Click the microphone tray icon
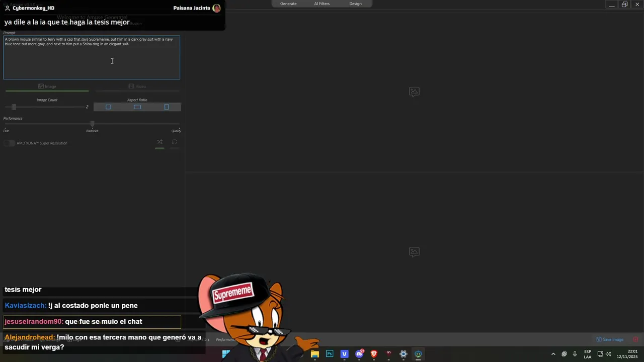Image resolution: width=644 pixels, height=362 pixels. [575, 354]
